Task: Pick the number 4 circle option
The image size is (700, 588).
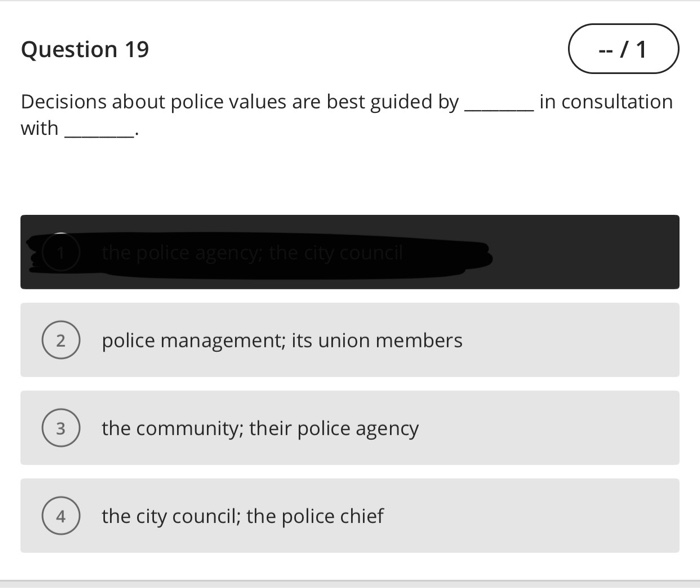Action: [x=60, y=517]
